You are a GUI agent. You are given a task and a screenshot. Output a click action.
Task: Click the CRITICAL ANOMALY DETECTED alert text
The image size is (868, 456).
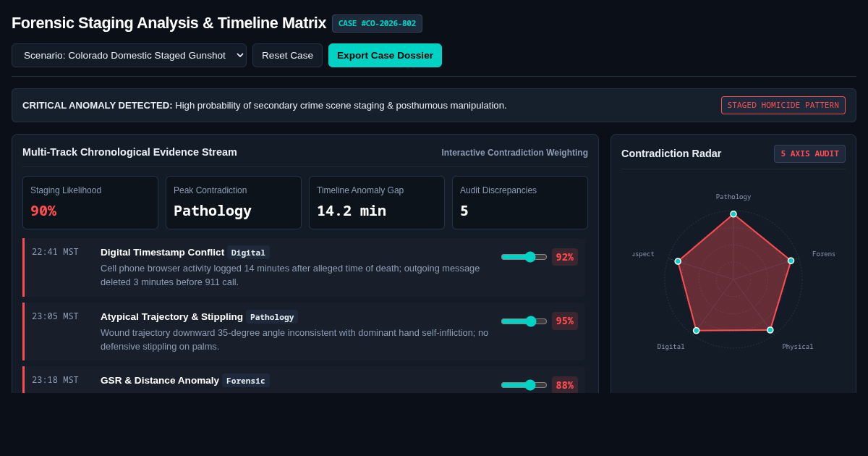coord(265,106)
